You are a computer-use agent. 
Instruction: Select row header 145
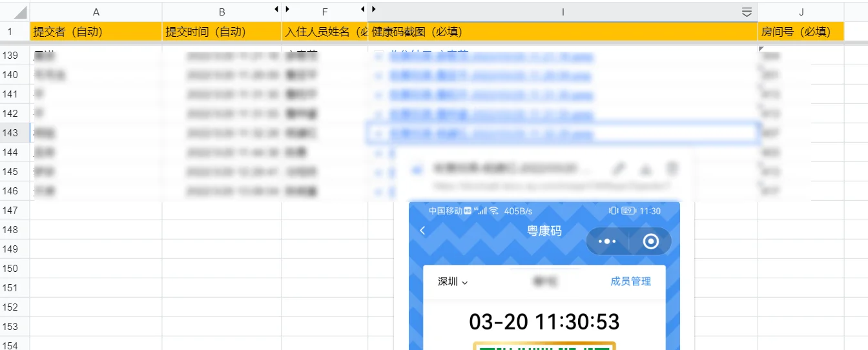15,172
